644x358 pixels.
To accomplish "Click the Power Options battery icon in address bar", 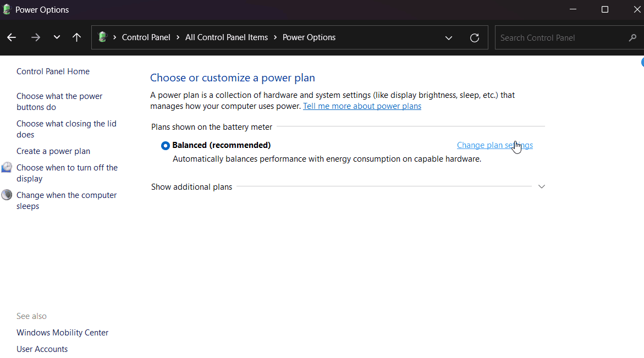I will pos(103,37).
